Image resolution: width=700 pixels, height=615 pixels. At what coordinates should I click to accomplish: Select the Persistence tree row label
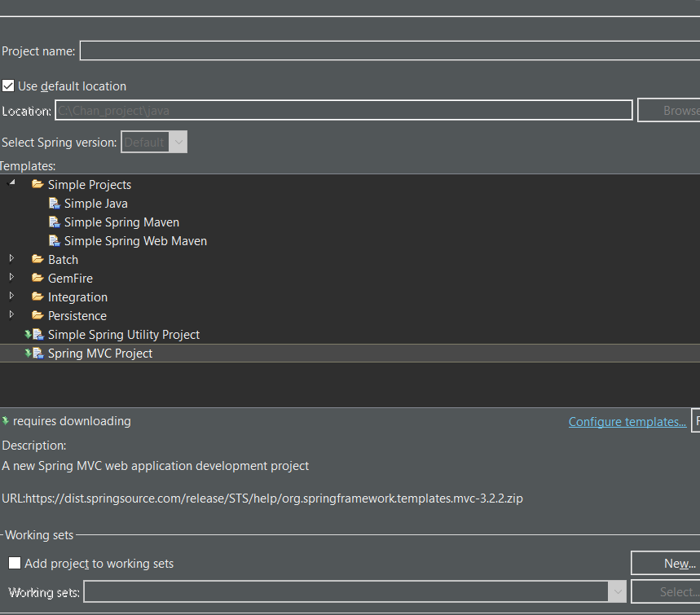coord(77,316)
